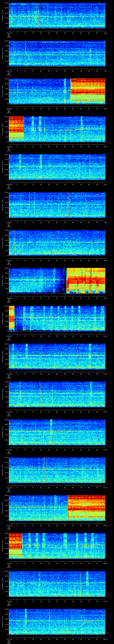Viewport: 114px width, 644px height.
Task: Select the red spike in the 6:12:00 spectrogram
Action: (36, 432)
